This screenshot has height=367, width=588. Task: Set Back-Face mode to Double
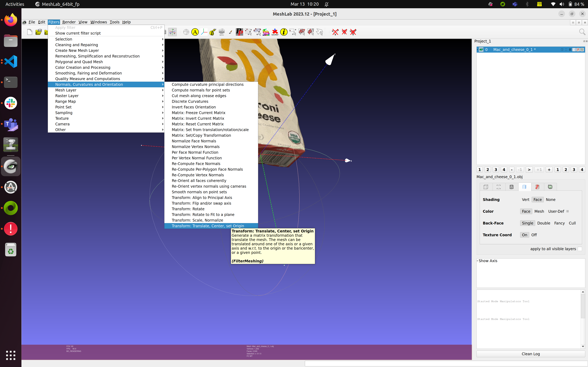click(x=544, y=223)
